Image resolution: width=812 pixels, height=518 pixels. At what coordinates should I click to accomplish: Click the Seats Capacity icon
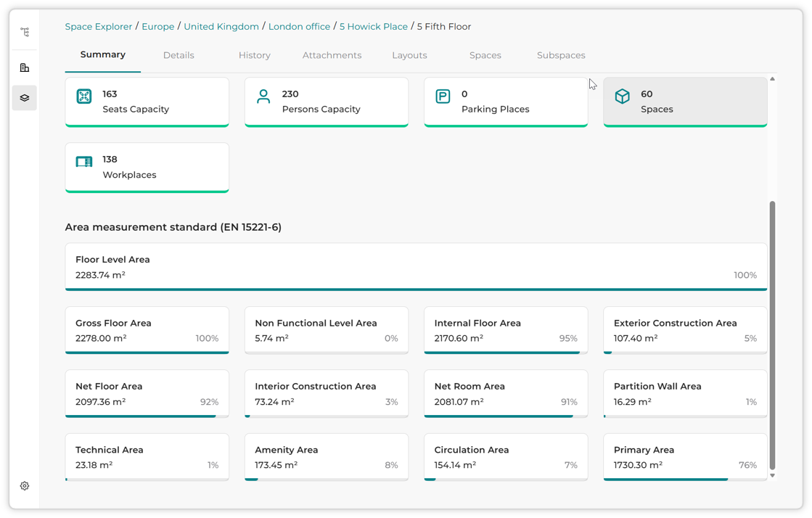pyautogui.click(x=84, y=96)
